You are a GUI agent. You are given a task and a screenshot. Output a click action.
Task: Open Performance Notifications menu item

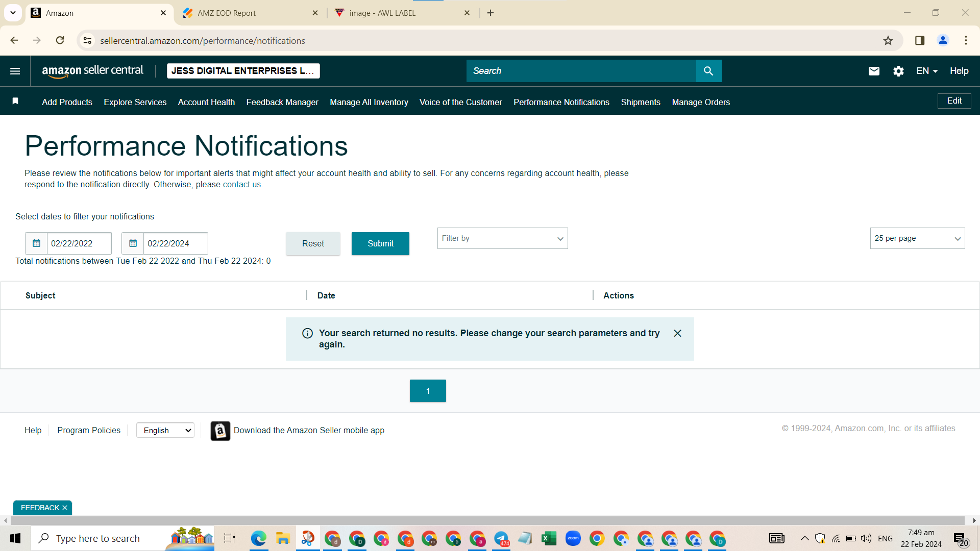(x=561, y=102)
